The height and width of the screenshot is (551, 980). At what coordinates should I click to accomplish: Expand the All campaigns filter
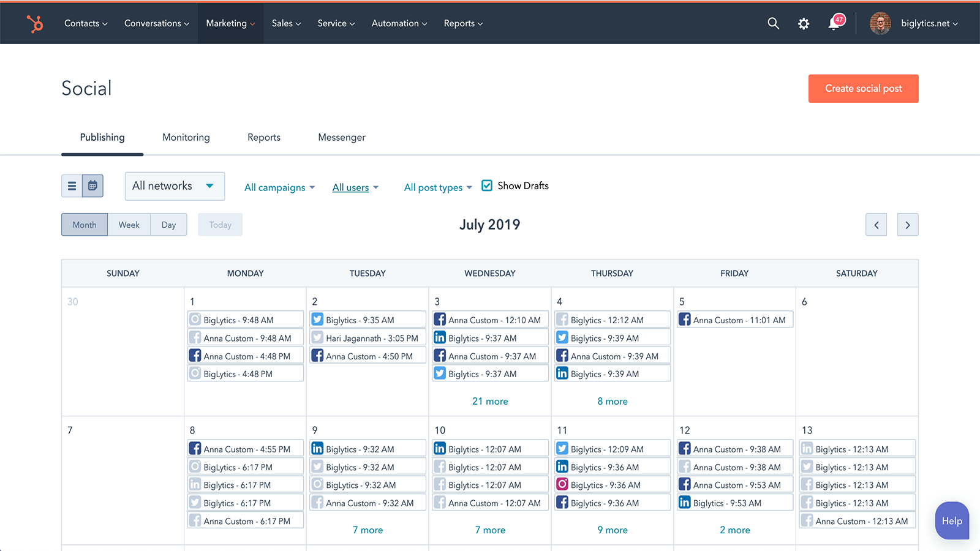point(279,187)
